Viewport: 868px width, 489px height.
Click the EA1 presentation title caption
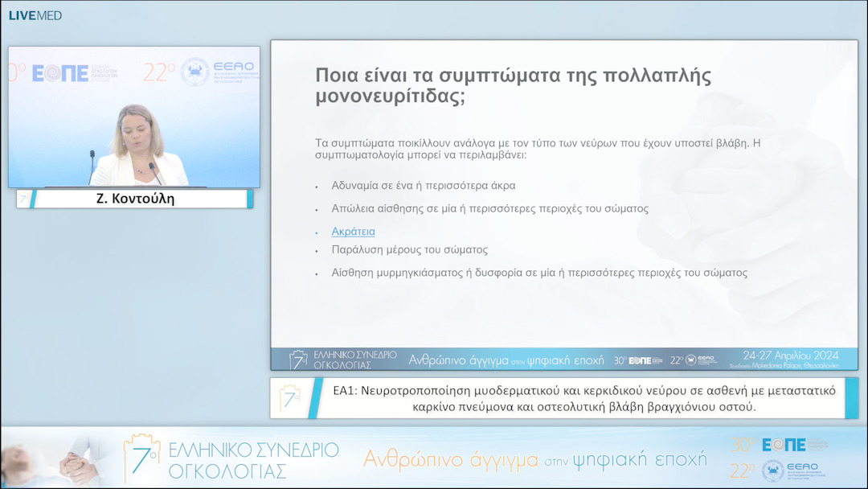click(x=583, y=398)
